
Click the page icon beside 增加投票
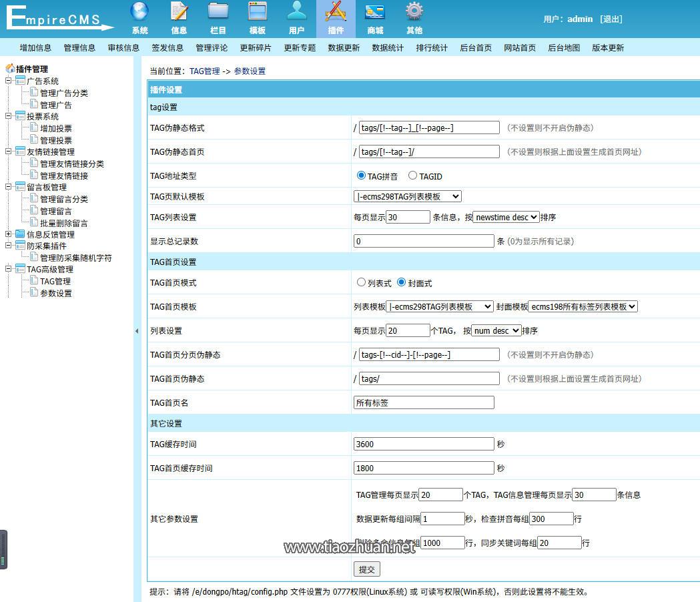pos(34,127)
